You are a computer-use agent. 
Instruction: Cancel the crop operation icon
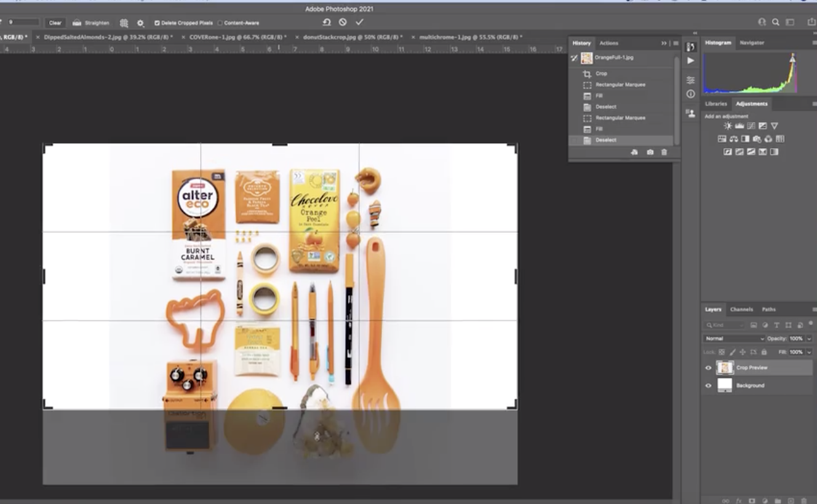pos(343,22)
